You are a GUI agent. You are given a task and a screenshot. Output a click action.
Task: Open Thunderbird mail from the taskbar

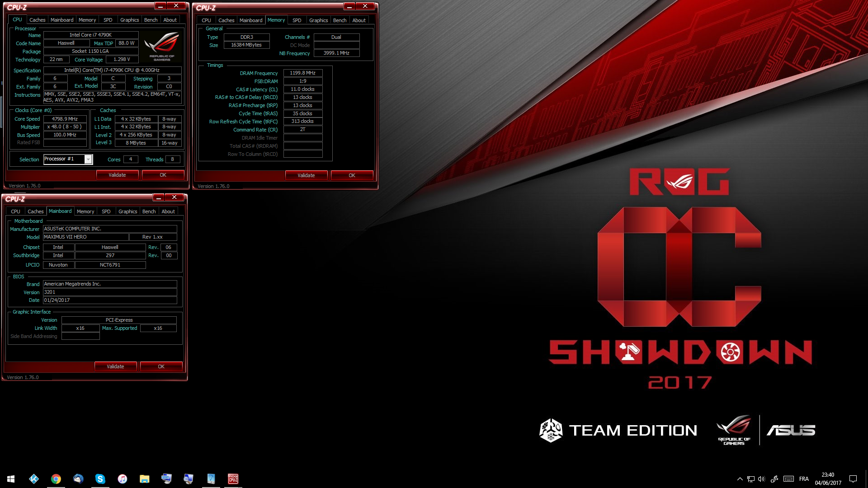click(x=78, y=479)
